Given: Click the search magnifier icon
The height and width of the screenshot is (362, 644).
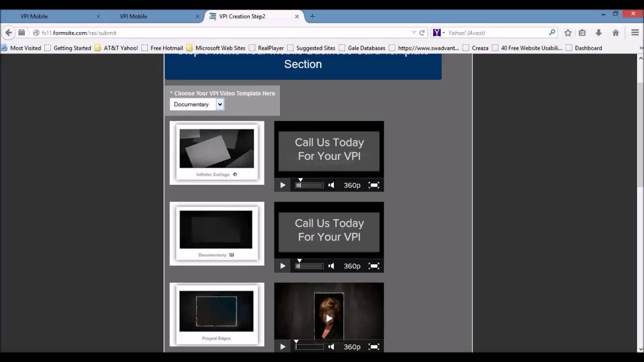Looking at the screenshot, I should [552, 33].
